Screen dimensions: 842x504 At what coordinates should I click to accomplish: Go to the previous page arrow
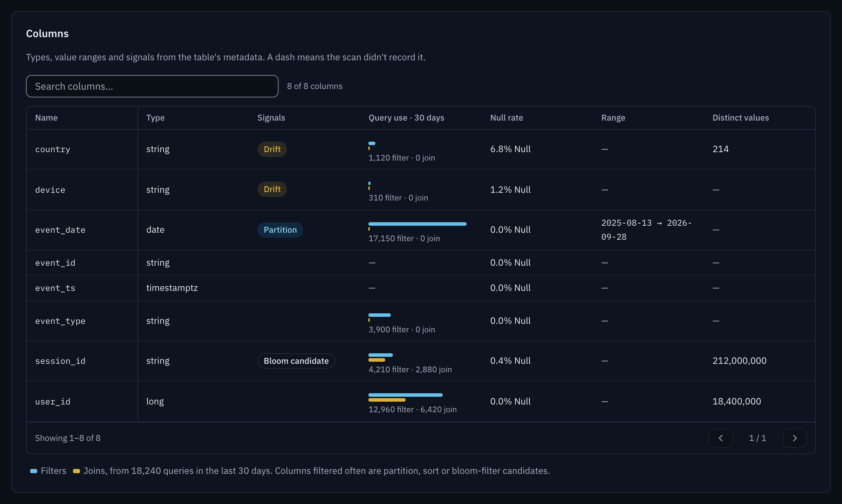point(721,438)
